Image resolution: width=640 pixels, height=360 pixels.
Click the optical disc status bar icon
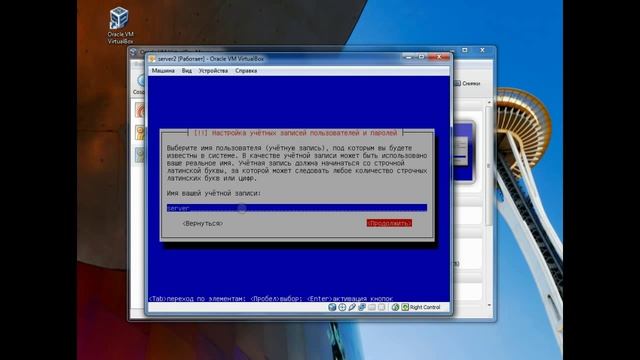pyautogui.click(x=342, y=307)
